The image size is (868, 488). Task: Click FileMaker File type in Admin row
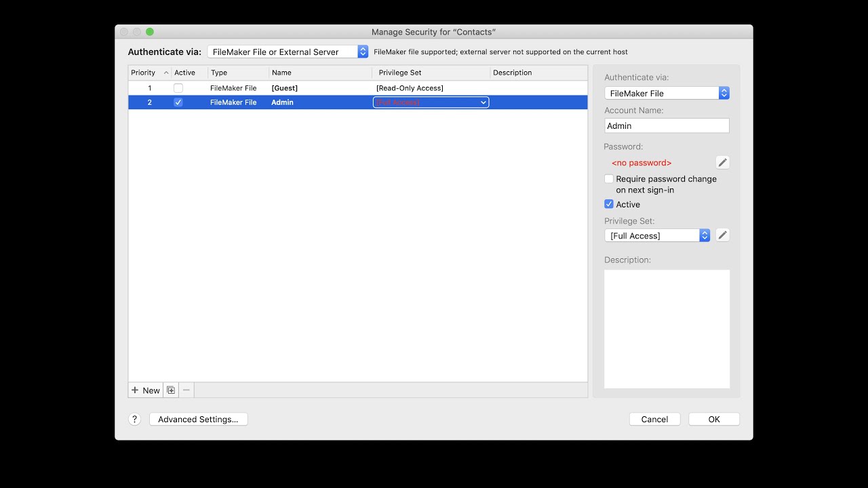(233, 102)
